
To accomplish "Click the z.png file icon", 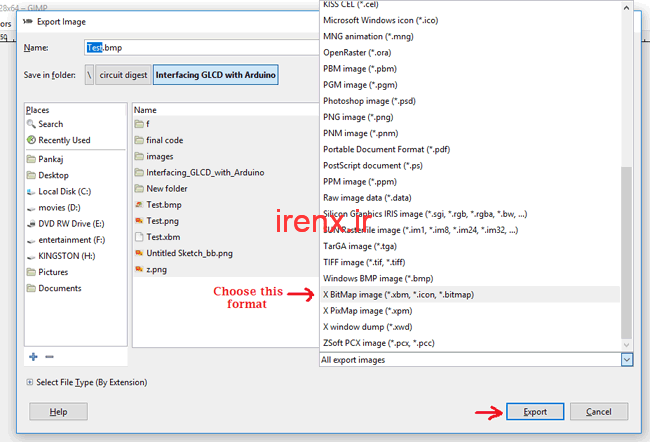I will pyautogui.click(x=139, y=269).
